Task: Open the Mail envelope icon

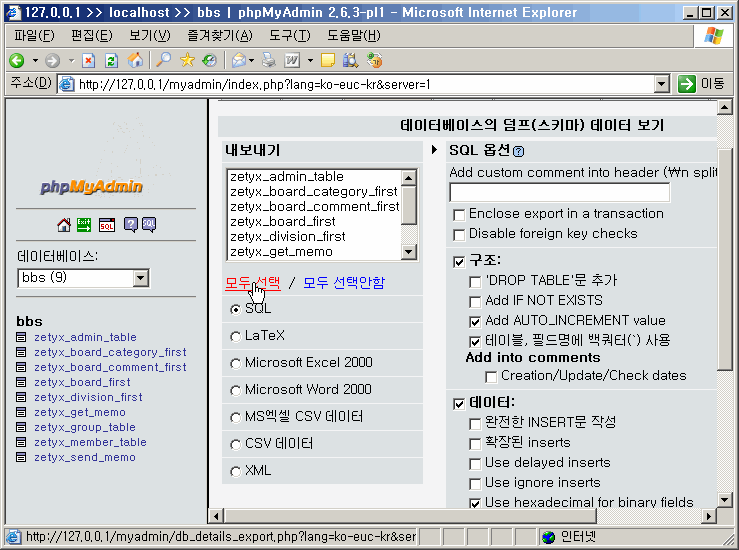Action: point(238,60)
